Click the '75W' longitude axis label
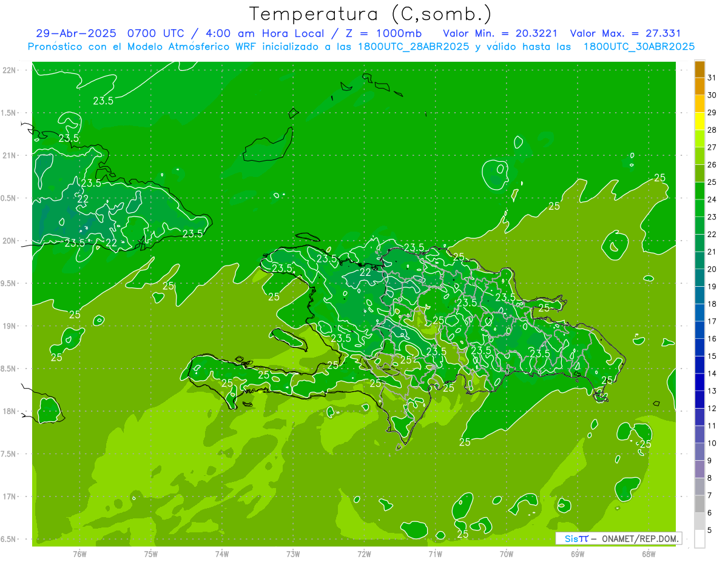 [x=151, y=554]
